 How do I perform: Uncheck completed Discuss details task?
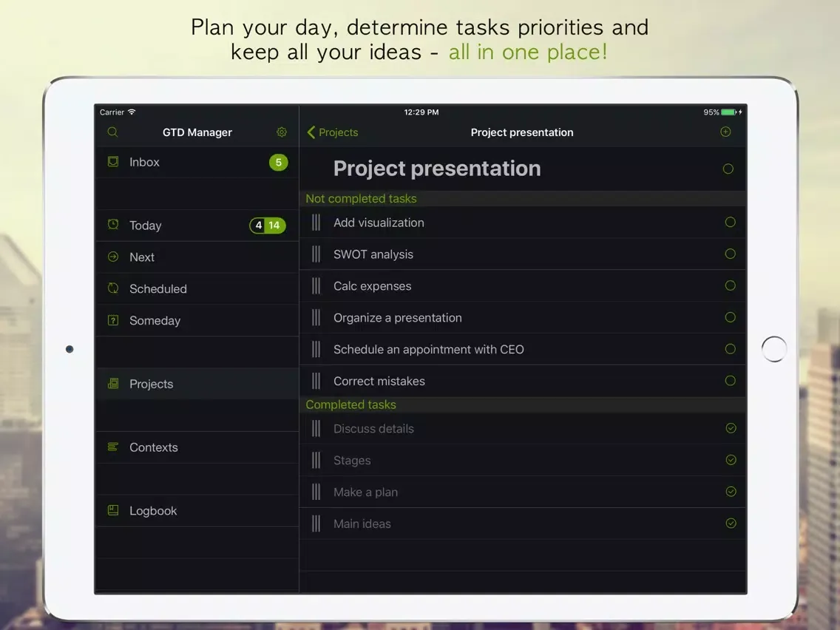[x=731, y=428]
